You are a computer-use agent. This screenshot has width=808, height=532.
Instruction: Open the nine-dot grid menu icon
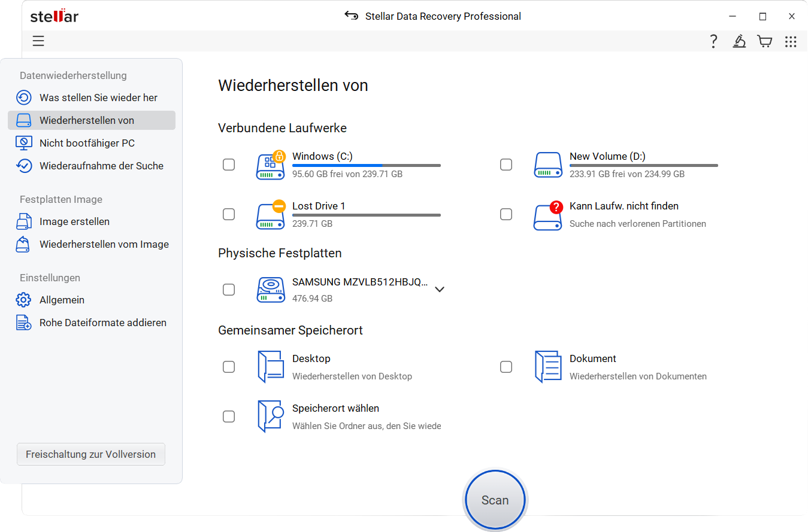[791, 41]
